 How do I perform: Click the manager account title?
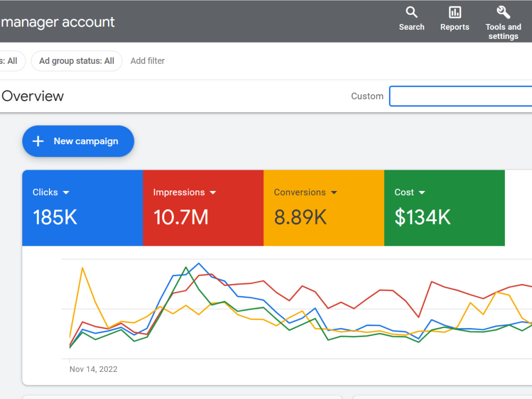point(57,22)
